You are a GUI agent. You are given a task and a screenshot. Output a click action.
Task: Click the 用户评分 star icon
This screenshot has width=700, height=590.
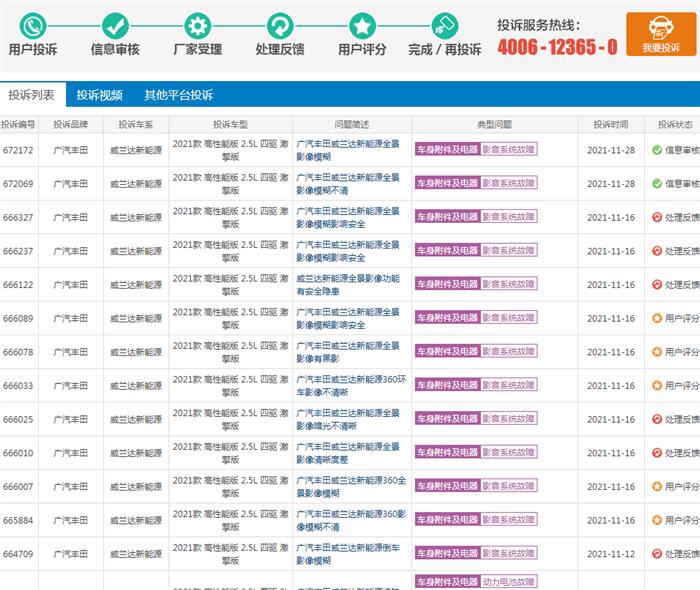click(x=362, y=26)
